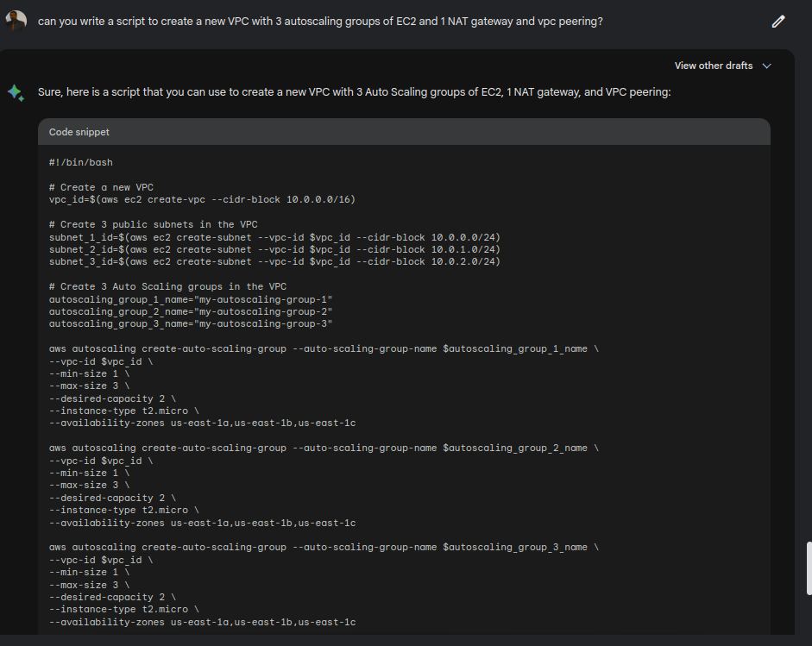The height and width of the screenshot is (646, 812).
Task: Click the autoscaling_group_2_name assignment line
Action: (x=191, y=311)
